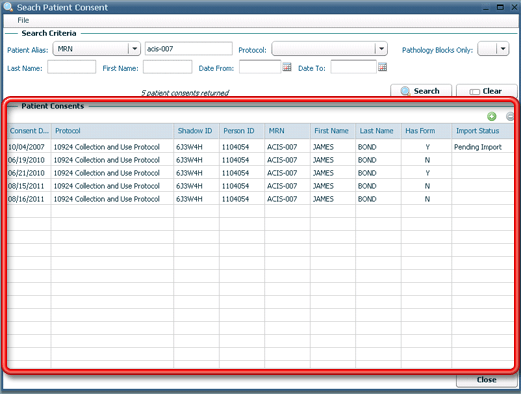Select the consent row dated 08/16/2011
Viewport: 521px width, 394px height.
[x=260, y=199]
